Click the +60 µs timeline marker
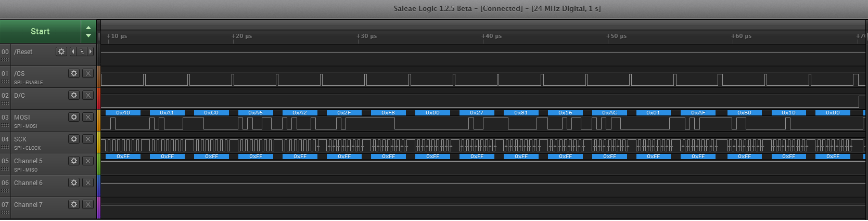 742,36
